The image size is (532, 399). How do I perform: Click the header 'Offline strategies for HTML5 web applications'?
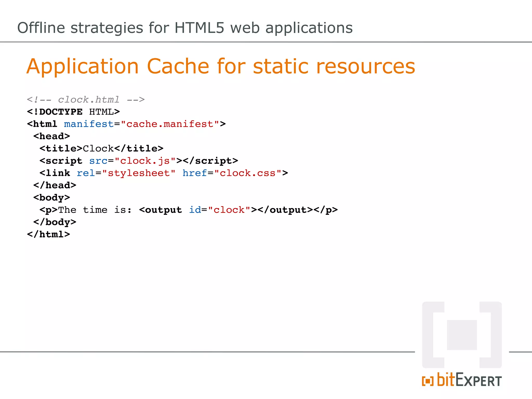185,28
